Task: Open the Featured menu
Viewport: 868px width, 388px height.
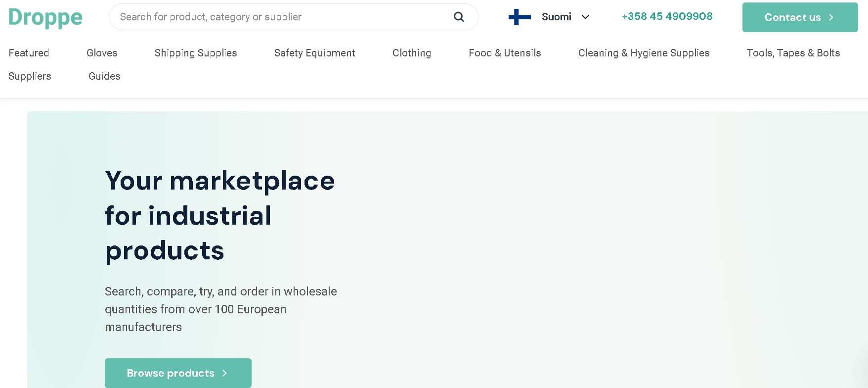Action: pos(29,53)
